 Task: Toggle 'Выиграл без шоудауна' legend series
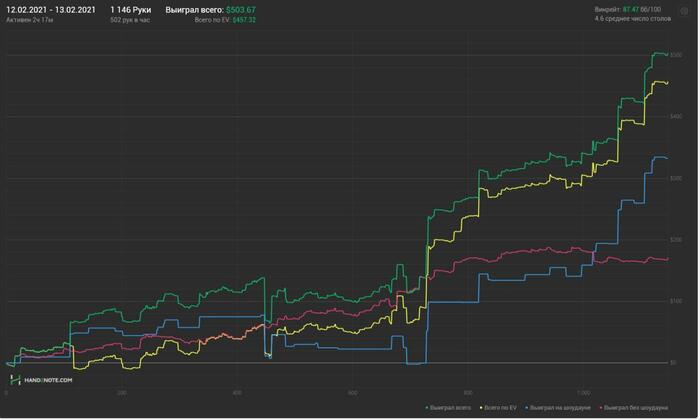[634, 408]
